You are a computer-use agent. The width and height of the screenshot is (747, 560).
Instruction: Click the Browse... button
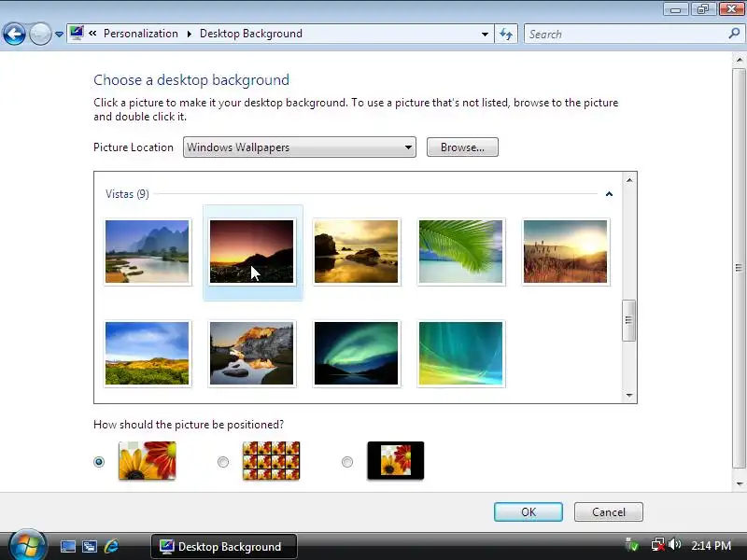[462, 147]
